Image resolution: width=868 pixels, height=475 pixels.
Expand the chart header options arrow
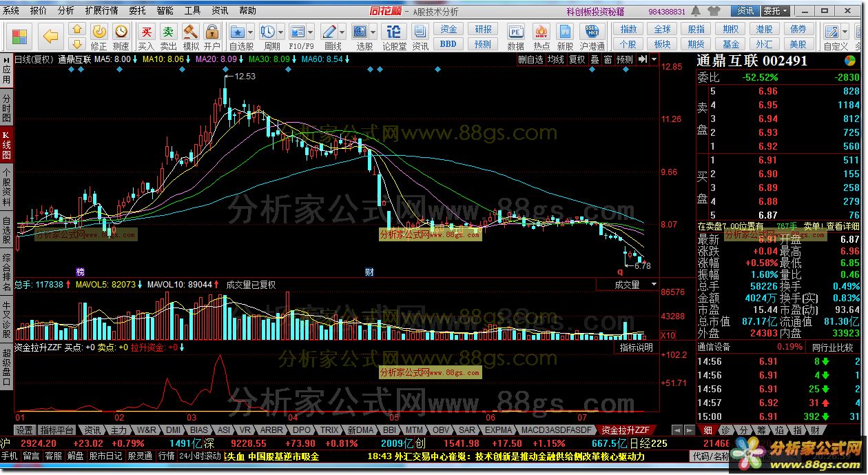(x=652, y=60)
